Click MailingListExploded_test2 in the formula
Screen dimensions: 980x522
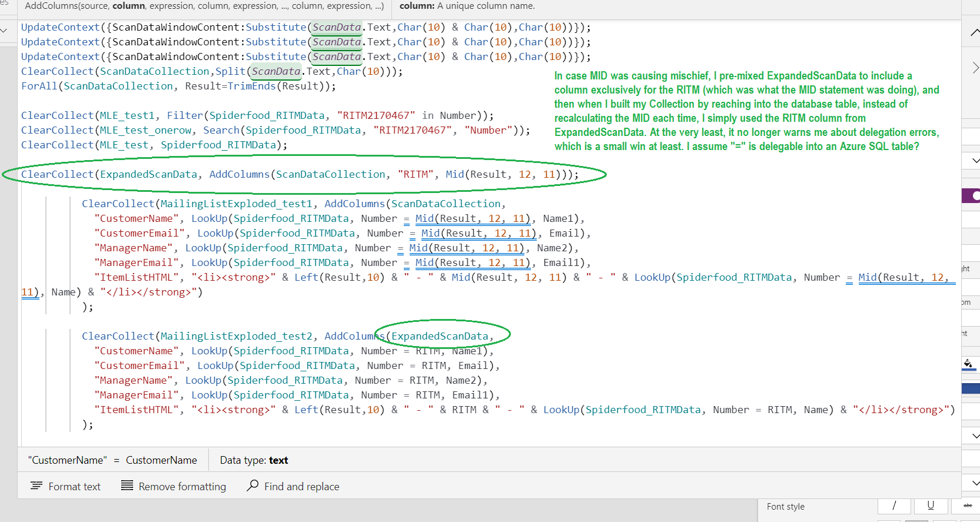coord(236,336)
